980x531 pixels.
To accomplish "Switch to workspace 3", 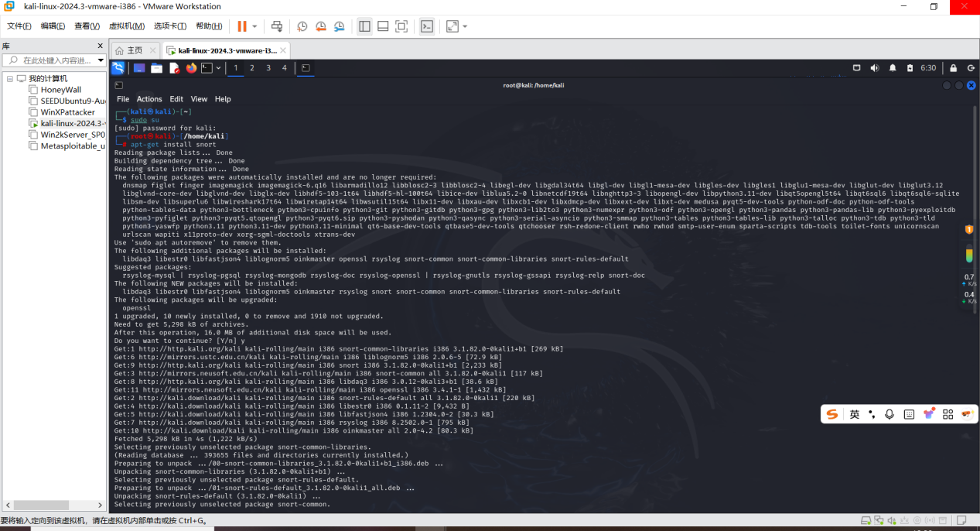I will coord(268,68).
